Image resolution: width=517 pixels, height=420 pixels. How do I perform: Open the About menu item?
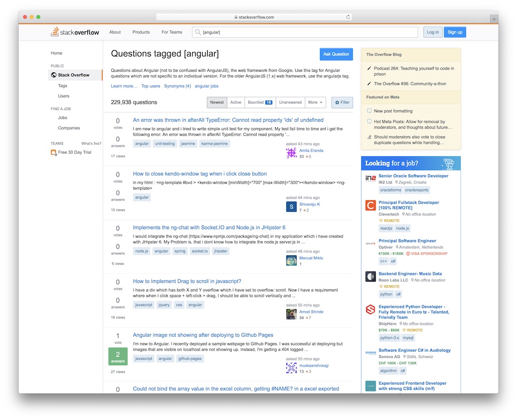coord(115,32)
